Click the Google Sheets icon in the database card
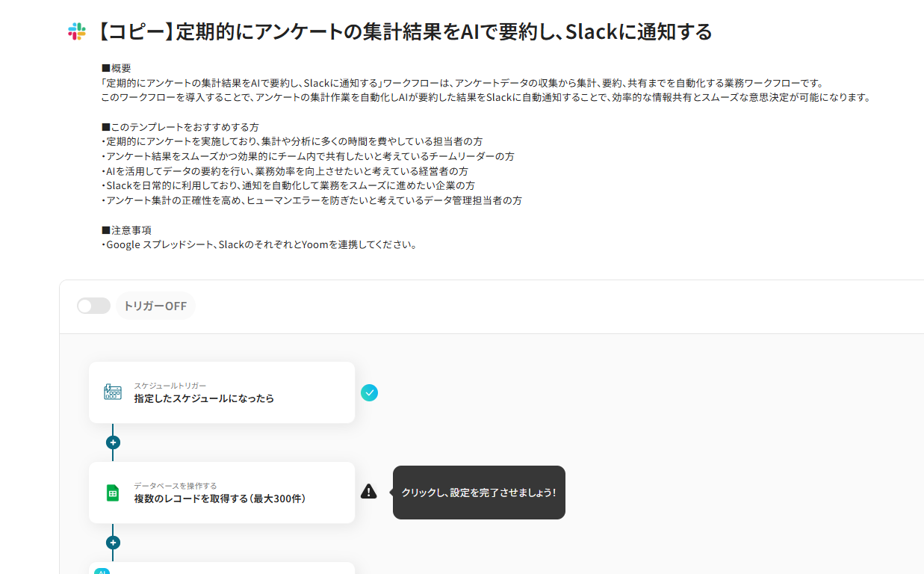 pyautogui.click(x=113, y=493)
